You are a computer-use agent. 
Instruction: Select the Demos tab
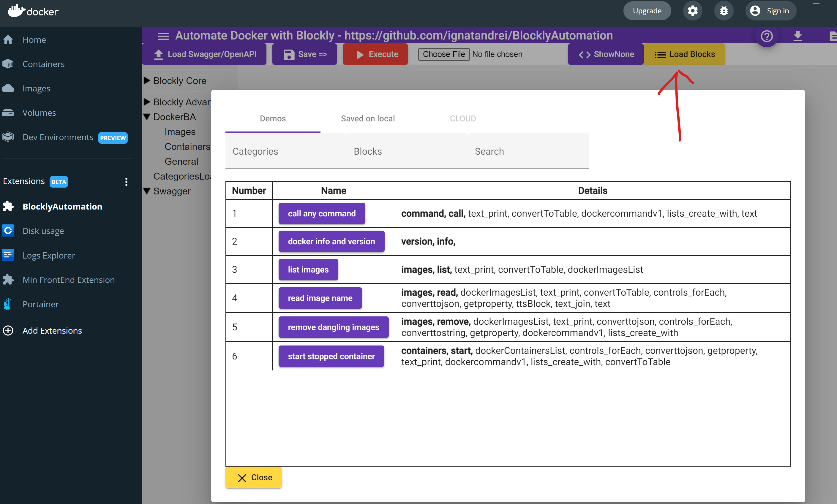click(272, 118)
